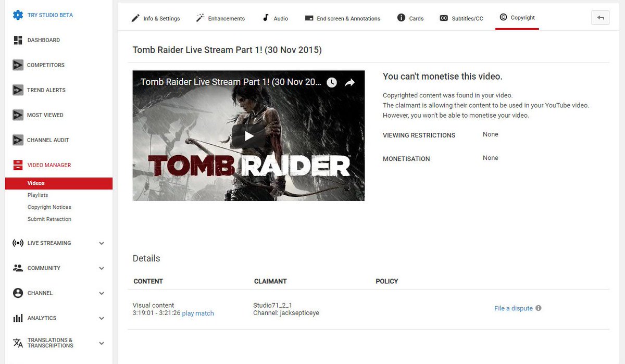The width and height of the screenshot is (625, 364).
Task: Click the Share arrow icon on video
Action: tap(349, 82)
